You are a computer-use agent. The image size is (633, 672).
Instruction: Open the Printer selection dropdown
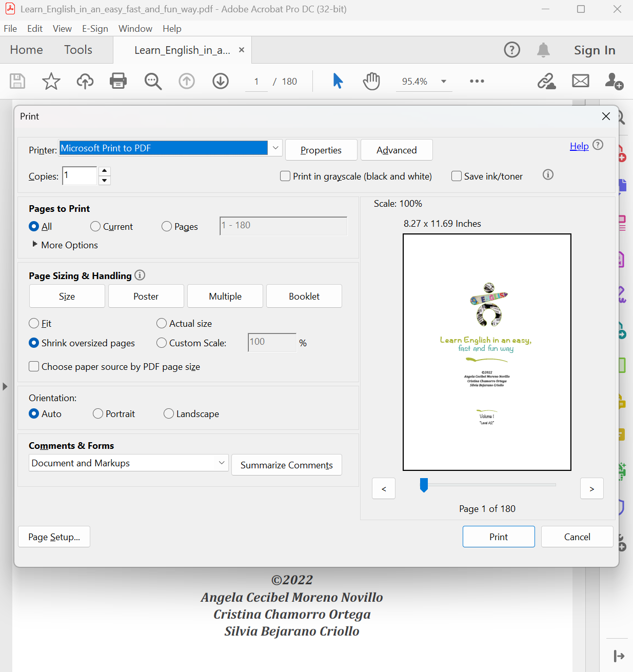(275, 148)
